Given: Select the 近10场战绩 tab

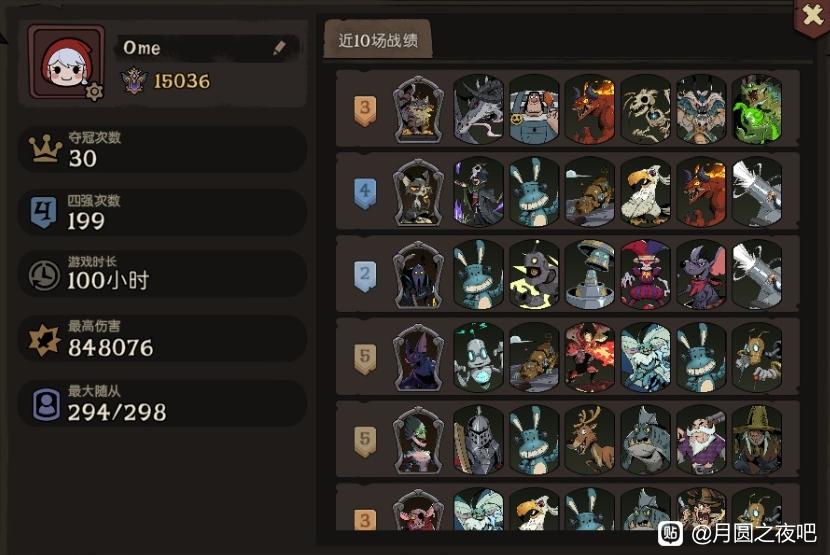Looking at the screenshot, I should pos(378,40).
